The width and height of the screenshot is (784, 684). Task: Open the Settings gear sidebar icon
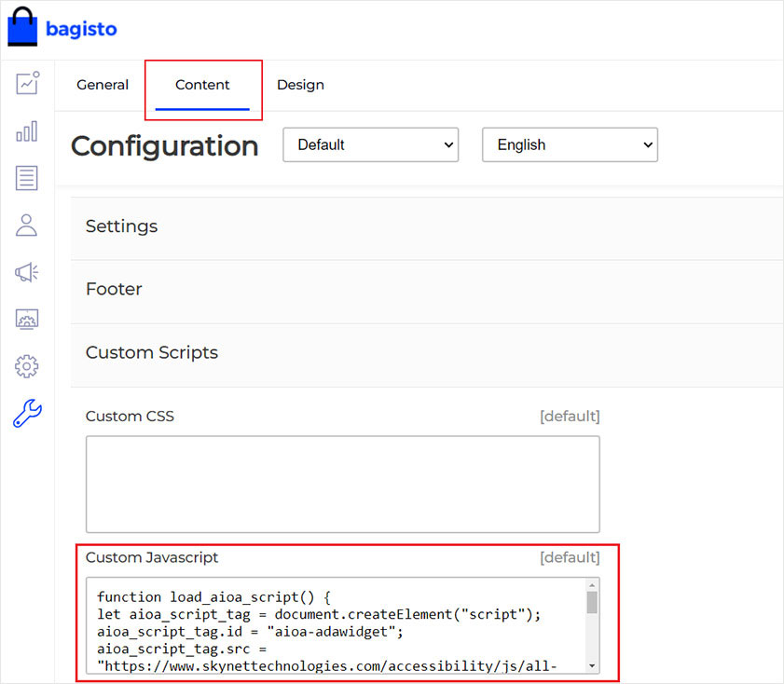[27, 366]
